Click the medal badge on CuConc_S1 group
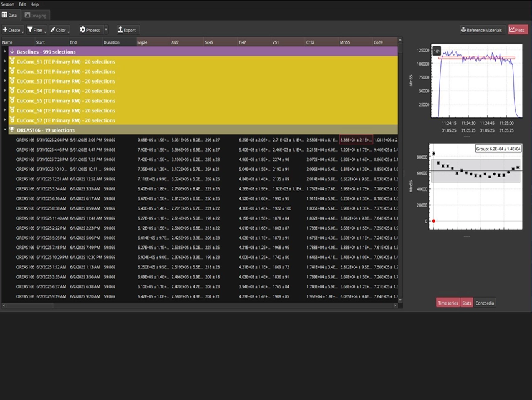The image size is (532, 400). (11, 61)
